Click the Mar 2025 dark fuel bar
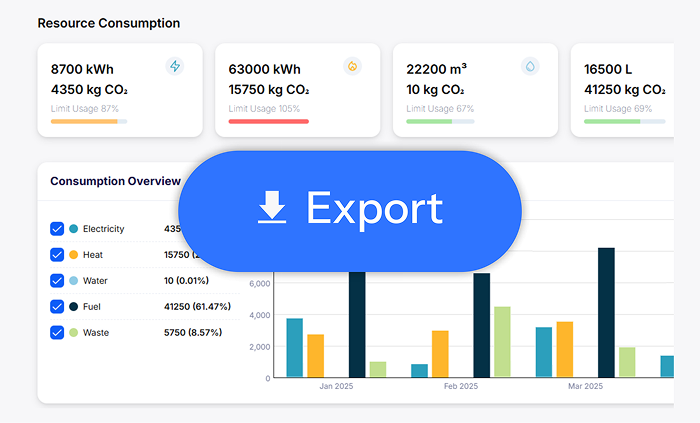This screenshot has height=423, width=700. 606,313
